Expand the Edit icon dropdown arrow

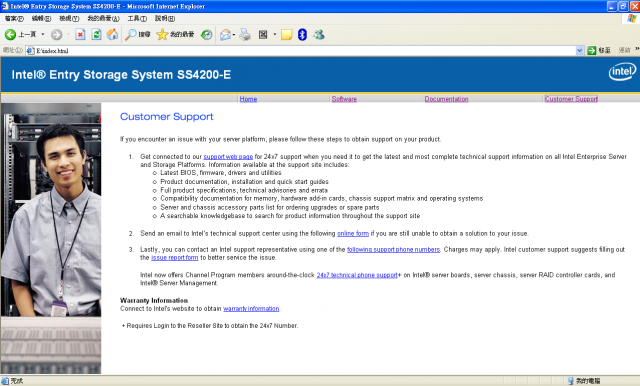coord(275,35)
